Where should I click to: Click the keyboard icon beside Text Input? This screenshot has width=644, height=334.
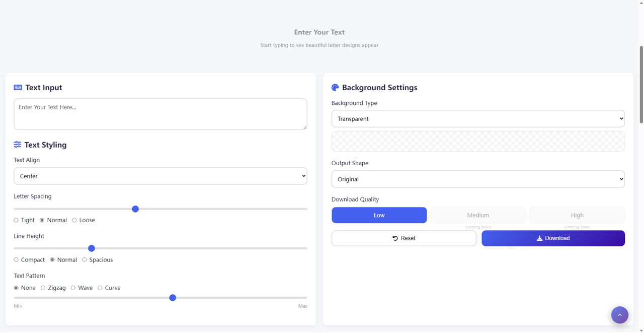[18, 88]
